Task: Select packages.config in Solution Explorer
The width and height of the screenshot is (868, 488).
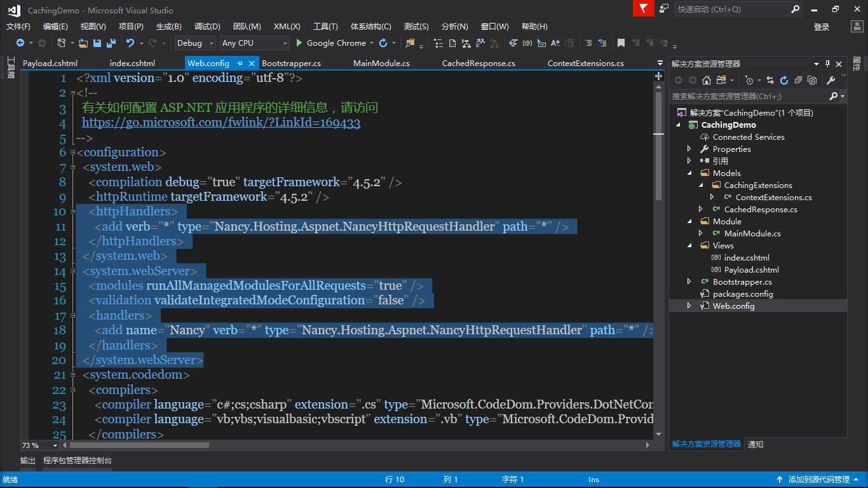Action: point(743,294)
